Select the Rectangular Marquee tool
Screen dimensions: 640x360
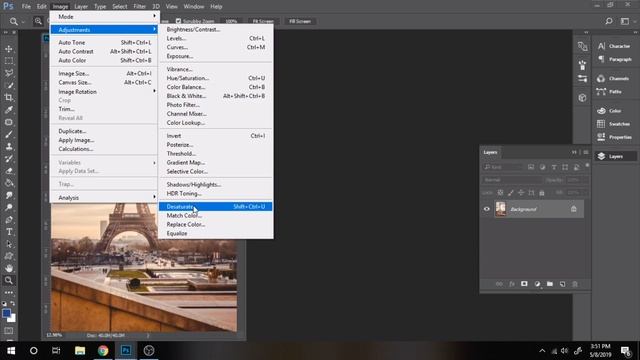point(9,61)
